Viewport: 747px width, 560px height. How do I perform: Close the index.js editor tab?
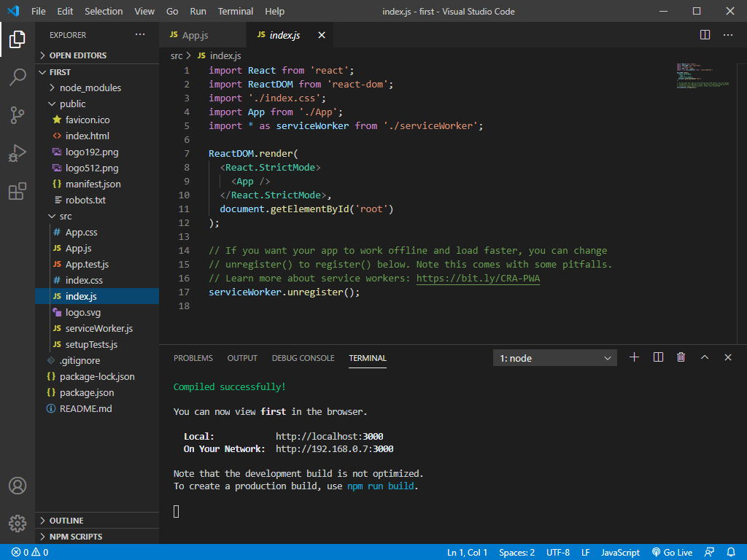coord(322,35)
